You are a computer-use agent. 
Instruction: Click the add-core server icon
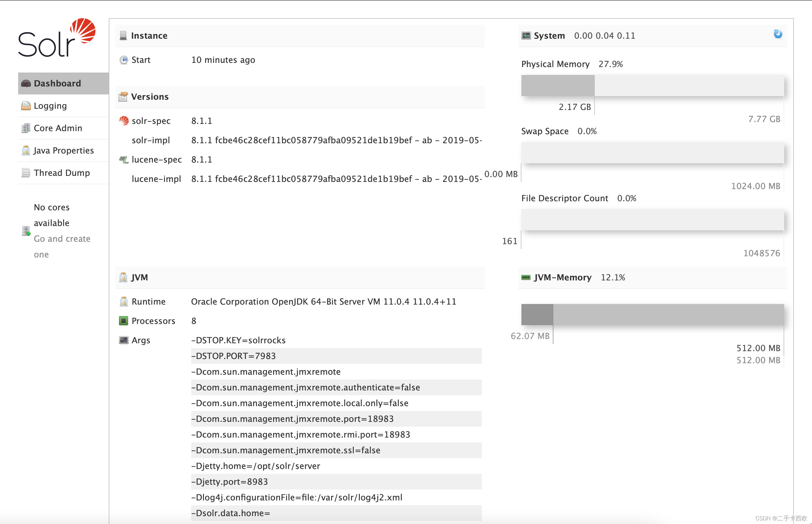point(26,231)
